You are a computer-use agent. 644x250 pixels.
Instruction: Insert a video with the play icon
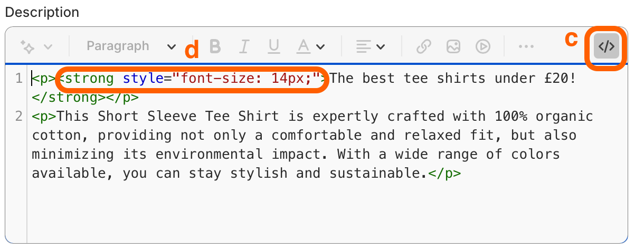[482, 47]
